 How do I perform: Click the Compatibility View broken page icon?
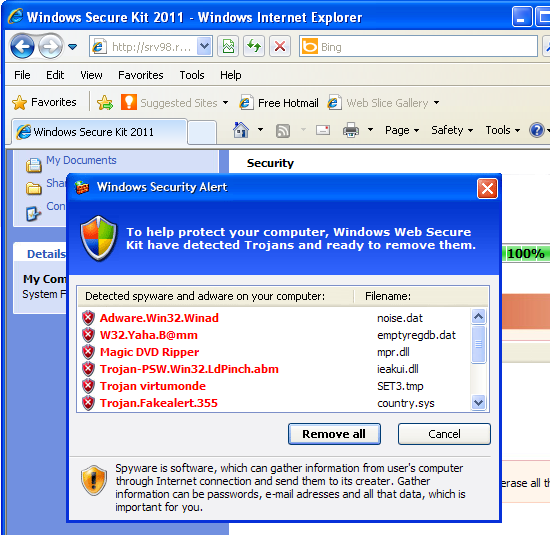pyautogui.click(x=228, y=46)
